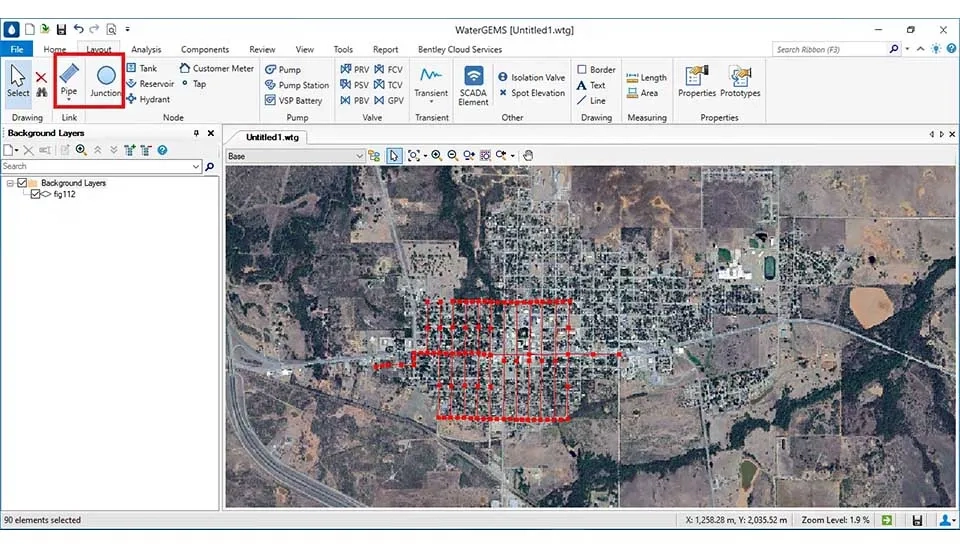Open the Zoom Extents dropdown arrow
This screenshot has width=960, height=548.
coord(425,156)
